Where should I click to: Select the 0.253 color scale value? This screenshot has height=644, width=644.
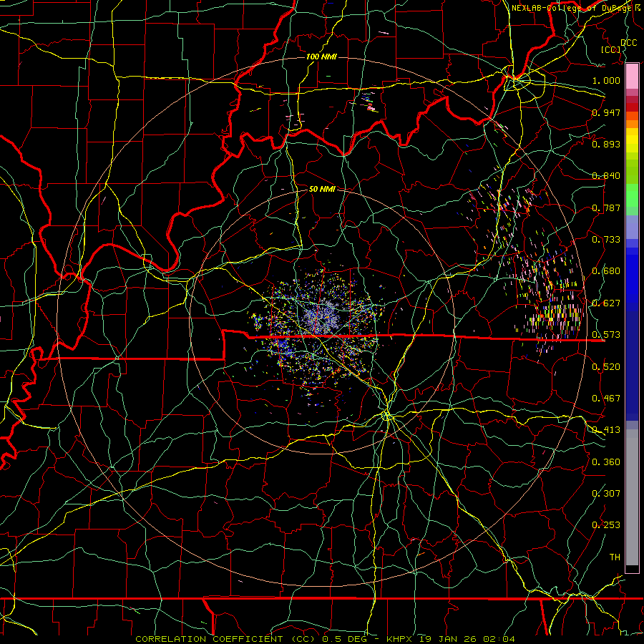point(606,525)
